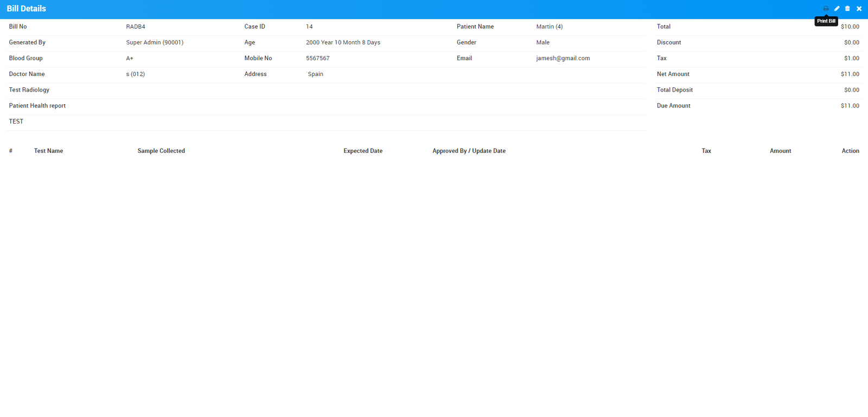Click the Super Admin (90001) value
The image size is (868, 417).
pyautogui.click(x=155, y=42)
